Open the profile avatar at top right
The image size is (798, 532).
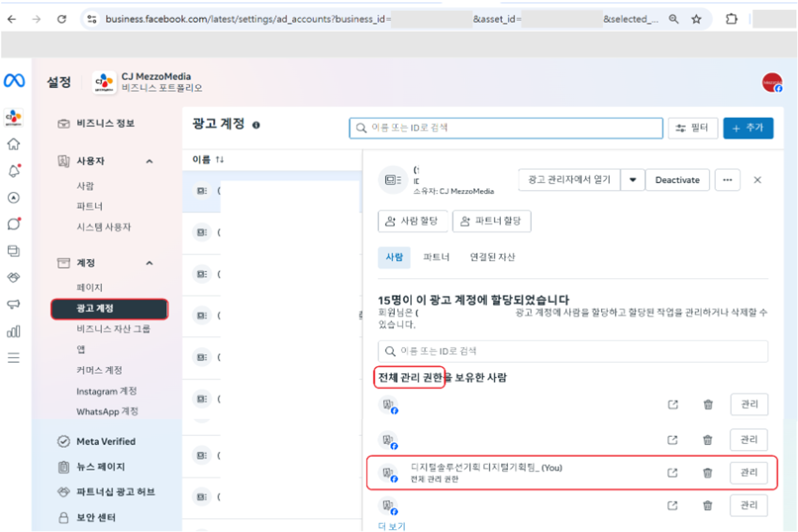click(x=772, y=83)
